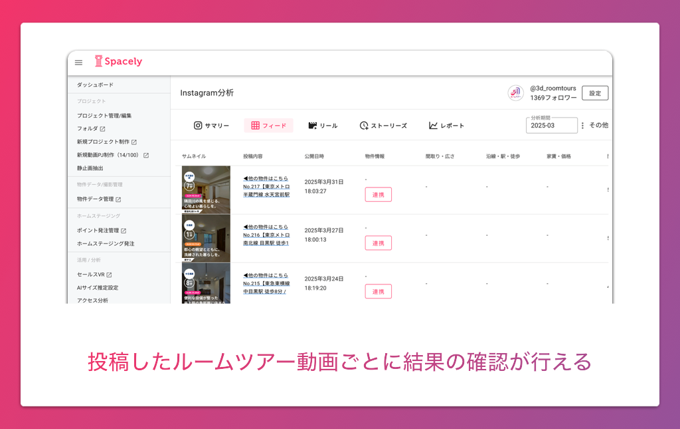
Task: Click the external link icon beside フォルダ
Action: [x=103, y=129]
